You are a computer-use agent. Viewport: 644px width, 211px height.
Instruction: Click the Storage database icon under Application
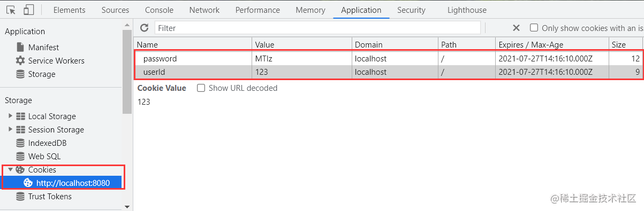point(20,74)
